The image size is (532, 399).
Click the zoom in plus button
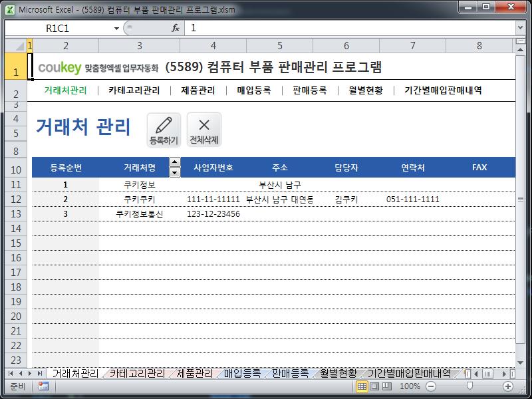508,386
